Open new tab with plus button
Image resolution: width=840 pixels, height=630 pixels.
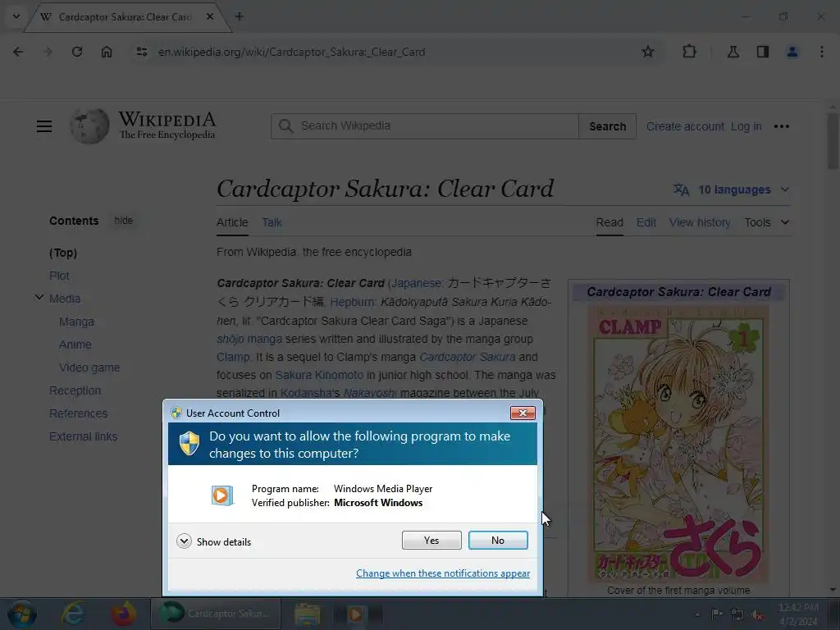click(239, 16)
